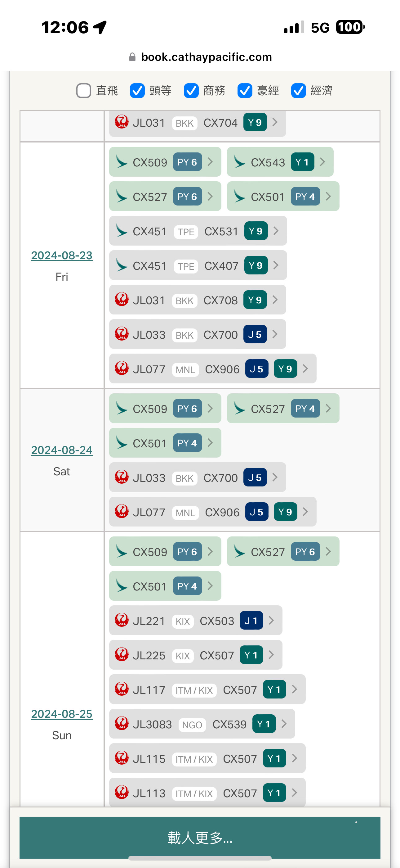Uncheck the 頭等 first class checkbox
400x868 pixels.
pyautogui.click(x=137, y=90)
